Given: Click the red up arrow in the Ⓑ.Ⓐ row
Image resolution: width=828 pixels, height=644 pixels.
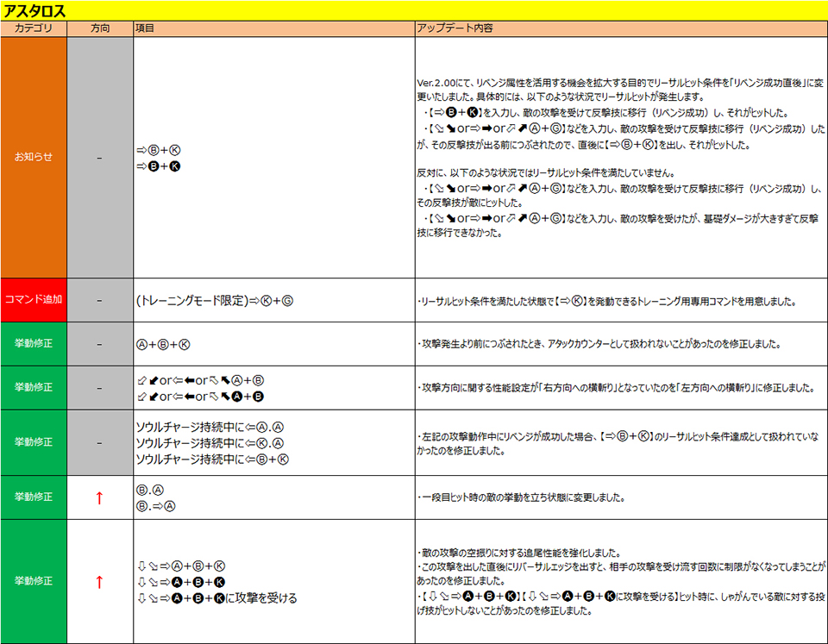Looking at the screenshot, I should pyautogui.click(x=99, y=497).
